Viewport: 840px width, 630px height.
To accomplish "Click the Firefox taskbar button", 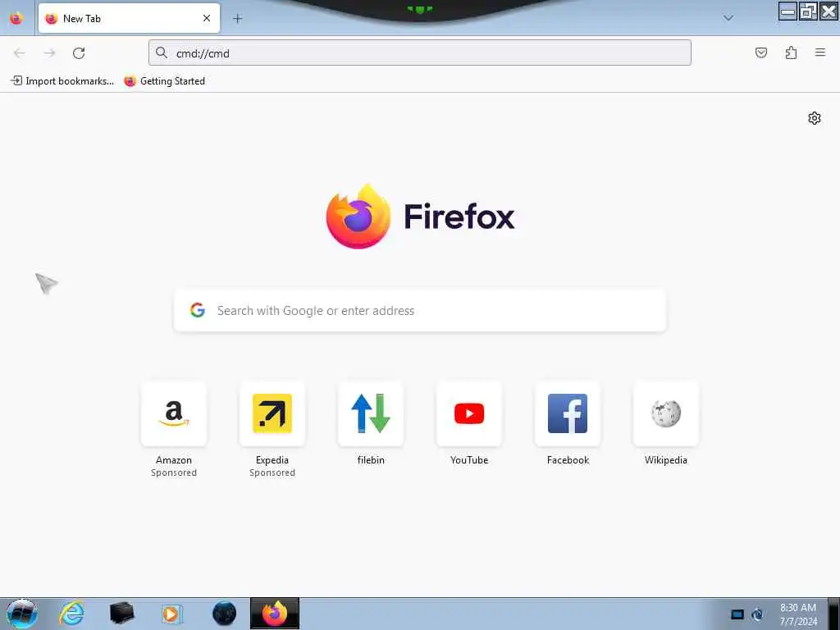I will [x=275, y=614].
